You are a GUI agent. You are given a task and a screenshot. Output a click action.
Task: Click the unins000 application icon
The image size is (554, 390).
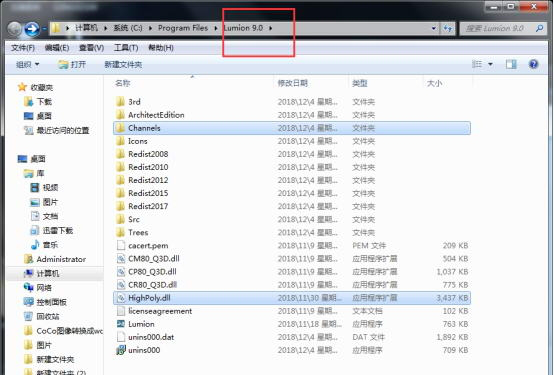point(121,350)
